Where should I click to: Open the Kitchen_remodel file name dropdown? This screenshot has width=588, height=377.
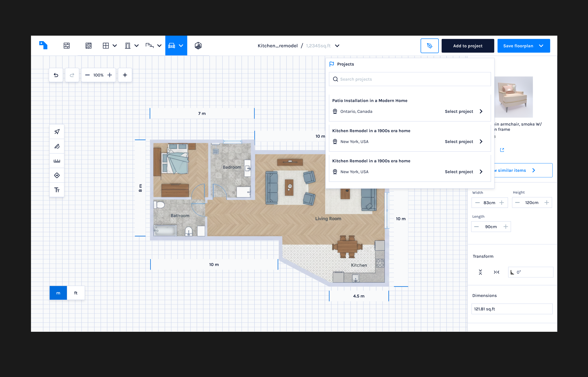point(337,46)
